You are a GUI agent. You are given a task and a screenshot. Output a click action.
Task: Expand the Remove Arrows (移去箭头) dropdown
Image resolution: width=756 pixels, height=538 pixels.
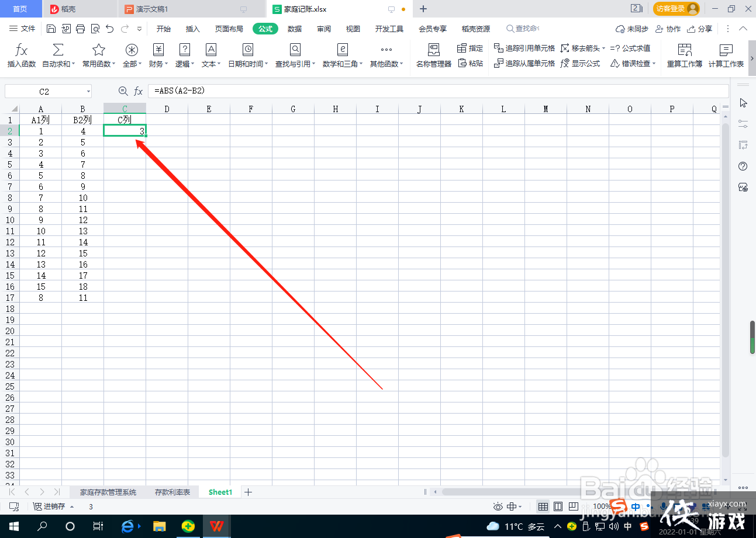pyautogui.click(x=603, y=48)
